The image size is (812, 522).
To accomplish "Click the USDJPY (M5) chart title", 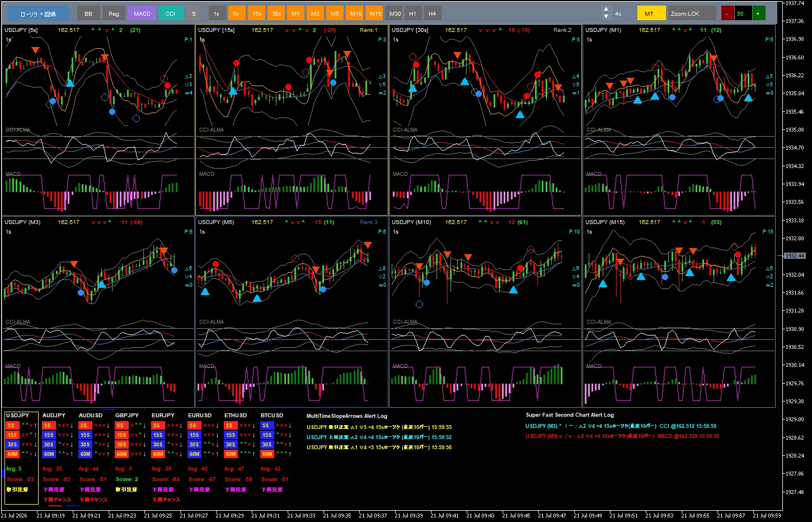I will (x=216, y=222).
